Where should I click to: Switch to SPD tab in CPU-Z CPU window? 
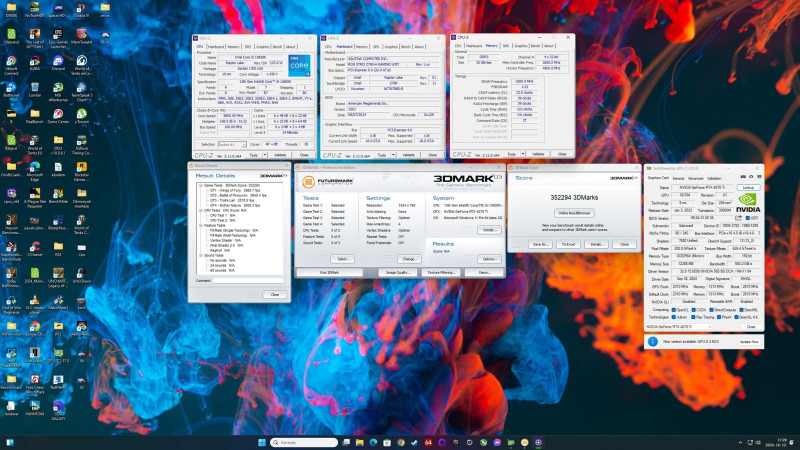tap(248, 46)
